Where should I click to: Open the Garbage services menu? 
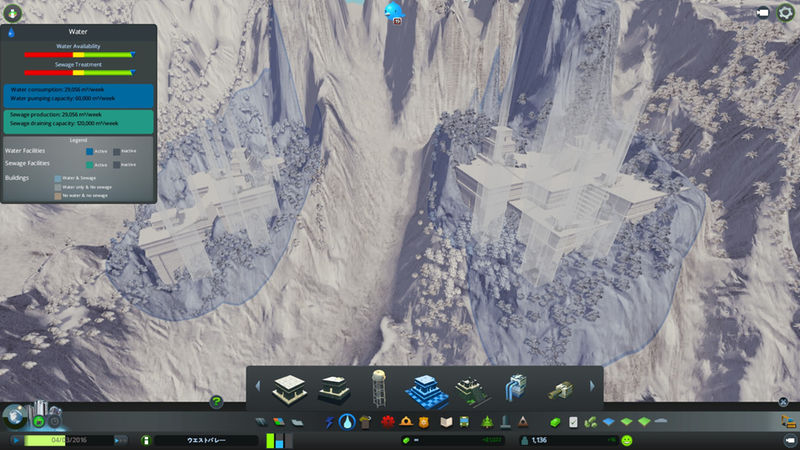click(x=365, y=422)
